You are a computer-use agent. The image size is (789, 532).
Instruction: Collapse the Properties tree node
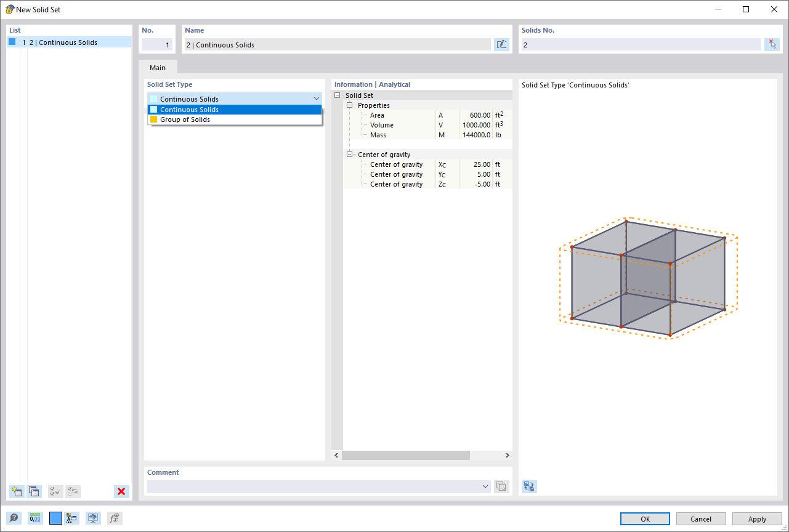point(350,105)
